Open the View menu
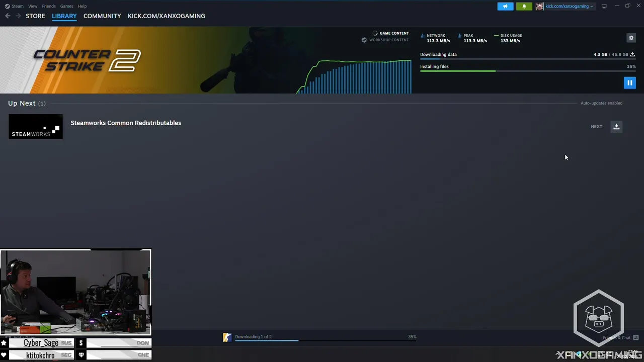This screenshot has width=644, height=362. click(33, 6)
